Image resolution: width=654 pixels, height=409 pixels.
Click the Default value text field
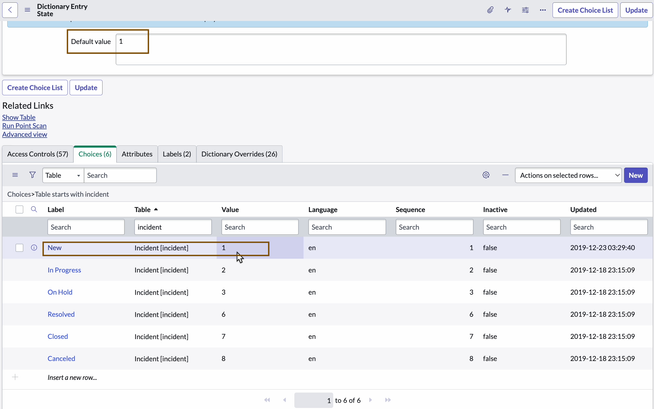tap(341, 49)
